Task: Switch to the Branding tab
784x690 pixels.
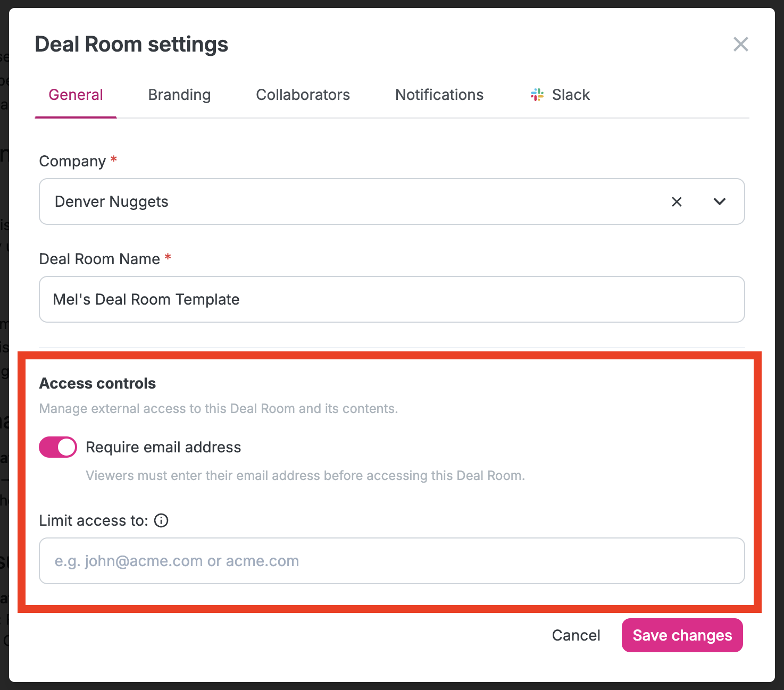Action: tap(179, 95)
